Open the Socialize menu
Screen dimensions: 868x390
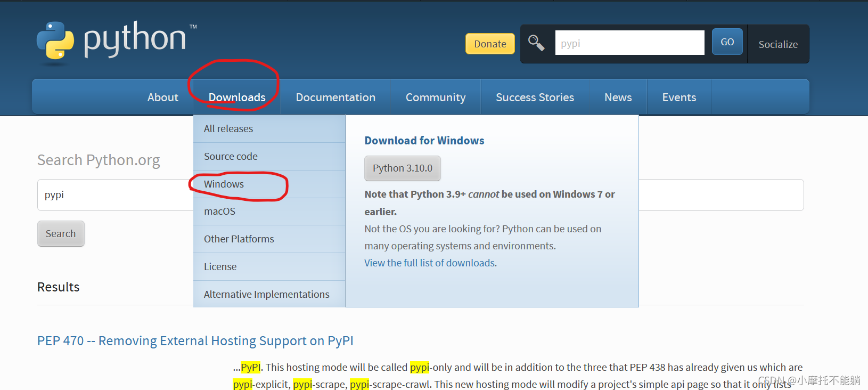778,44
